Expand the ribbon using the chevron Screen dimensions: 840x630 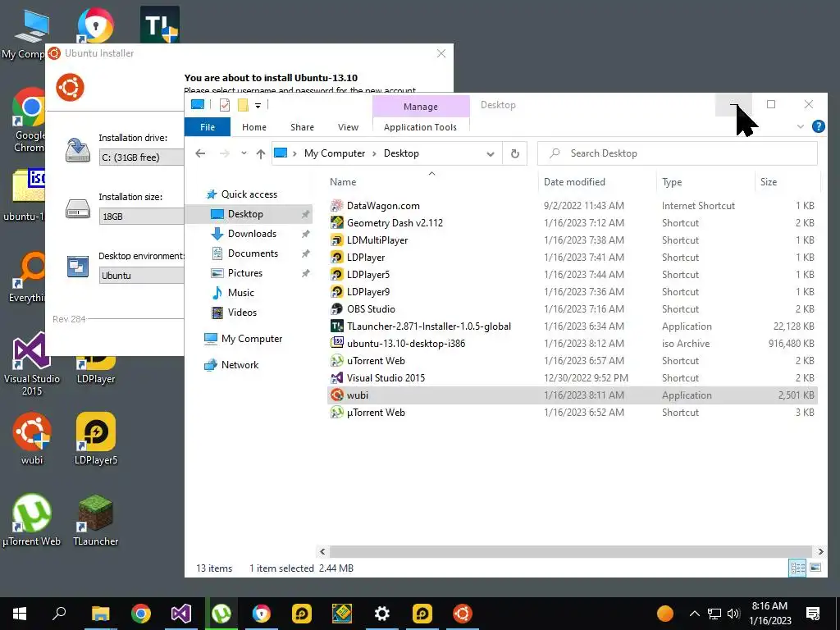801,127
